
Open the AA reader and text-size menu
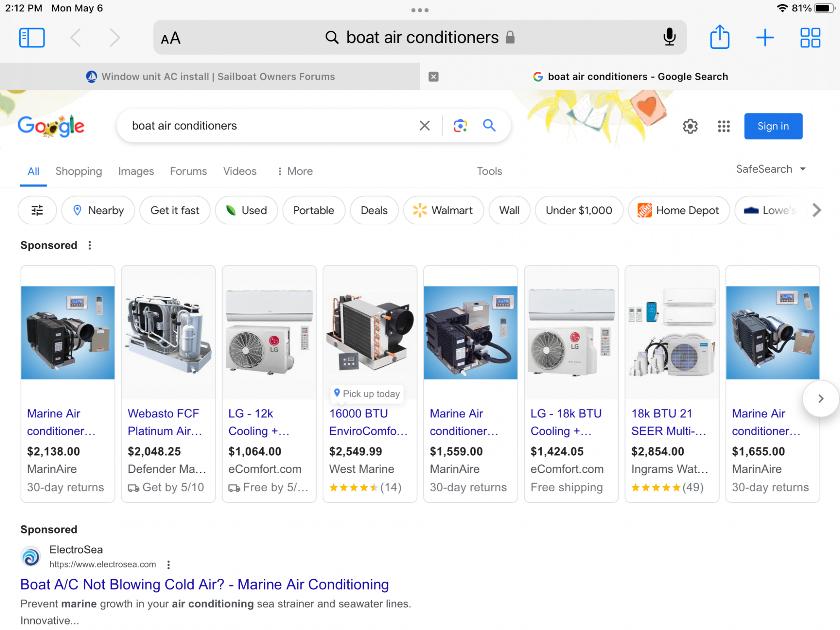click(x=171, y=38)
